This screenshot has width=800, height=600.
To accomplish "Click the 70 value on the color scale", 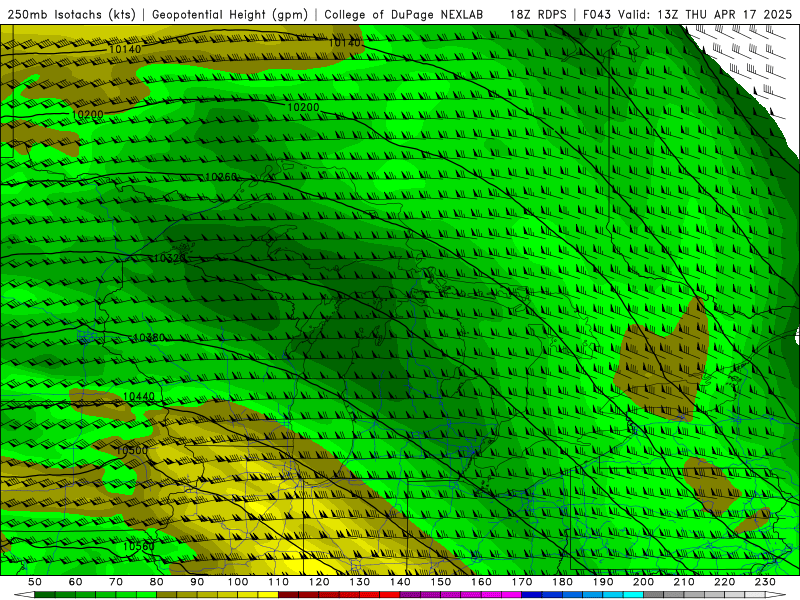I will click(x=116, y=582).
